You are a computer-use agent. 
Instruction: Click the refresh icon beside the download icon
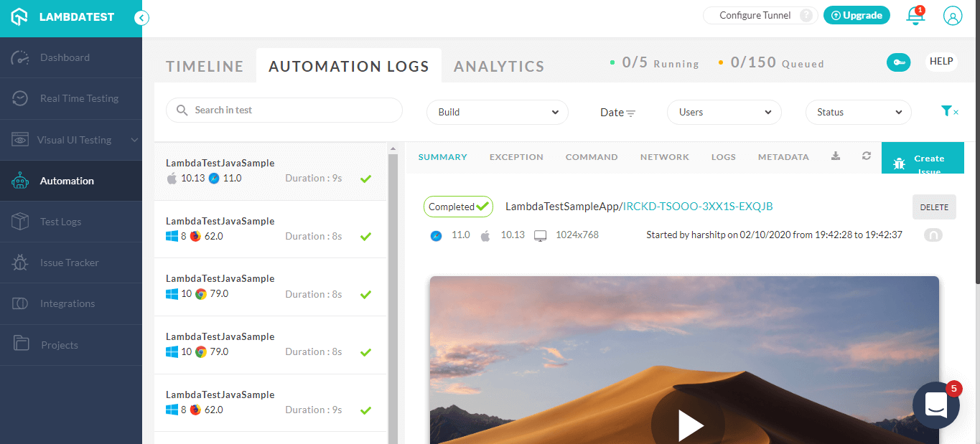click(x=867, y=156)
